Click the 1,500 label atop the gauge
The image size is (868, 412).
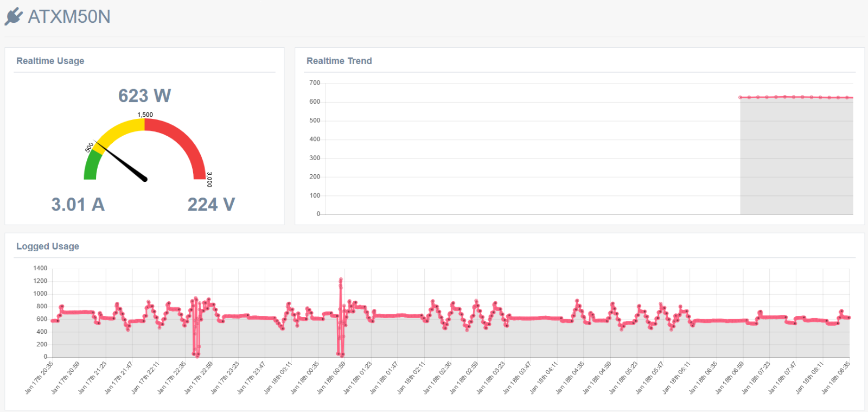145,115
